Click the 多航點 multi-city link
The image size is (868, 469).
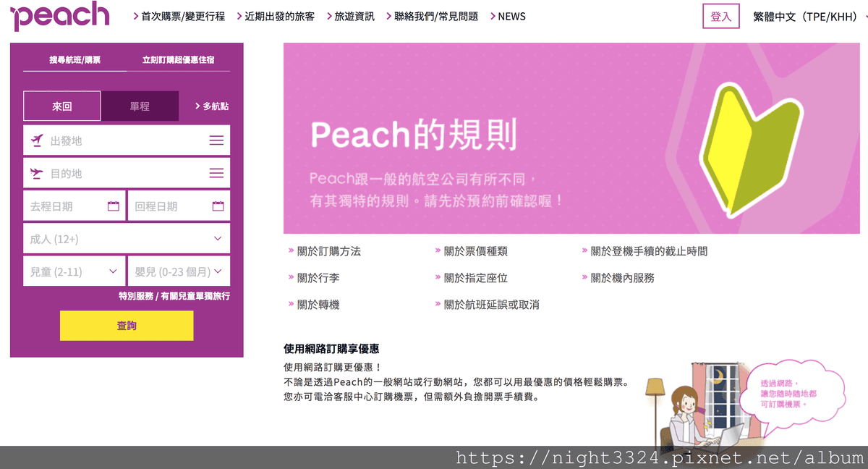click(212, 106)
